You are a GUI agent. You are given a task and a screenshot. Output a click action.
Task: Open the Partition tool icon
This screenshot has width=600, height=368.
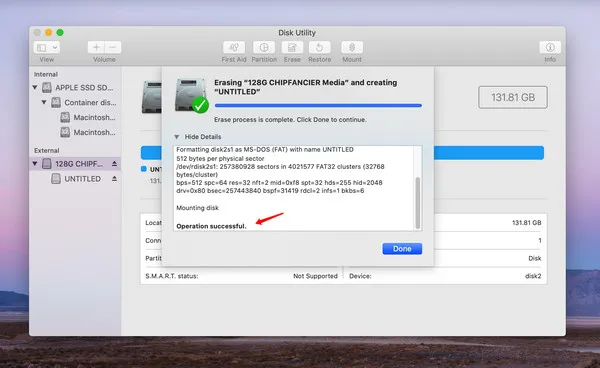[x=264, y=47]
